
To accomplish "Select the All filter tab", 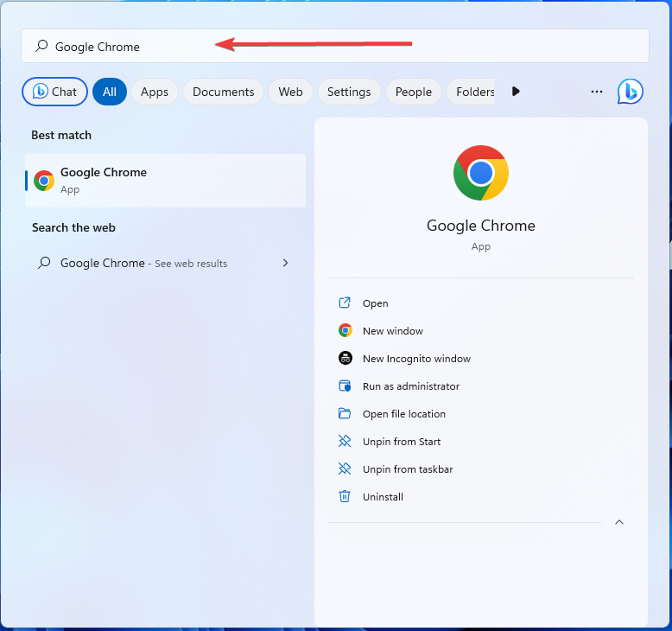I will click(x=110, y=92).
